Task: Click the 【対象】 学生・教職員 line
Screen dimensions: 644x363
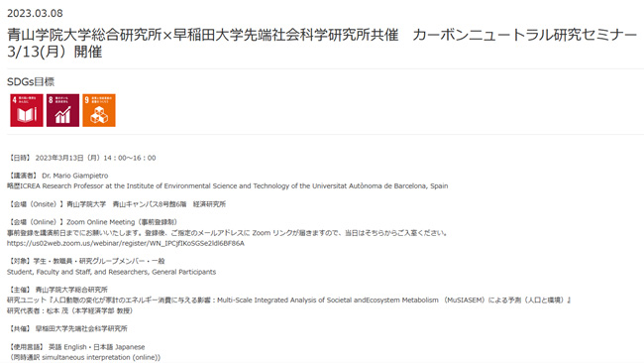Action: tap(86, 261)
